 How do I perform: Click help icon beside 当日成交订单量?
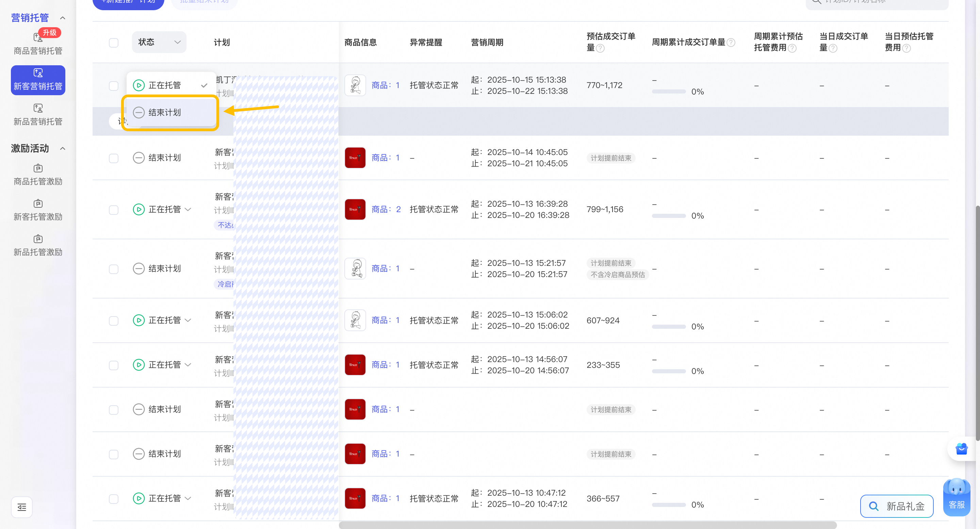[832, 48]
